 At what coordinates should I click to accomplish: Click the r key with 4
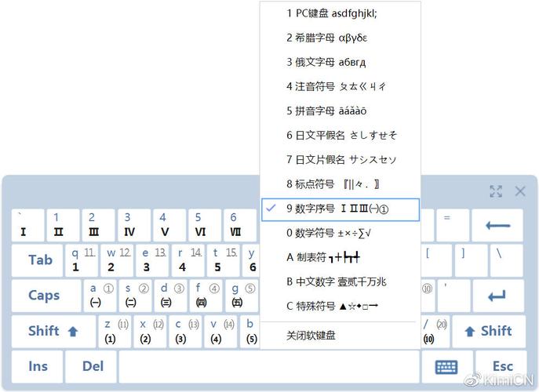click(x=188, y=260)
